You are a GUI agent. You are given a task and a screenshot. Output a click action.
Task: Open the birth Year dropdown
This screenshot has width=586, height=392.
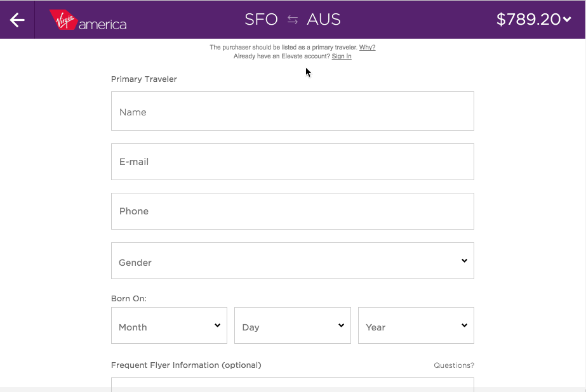tap(415, 325)
